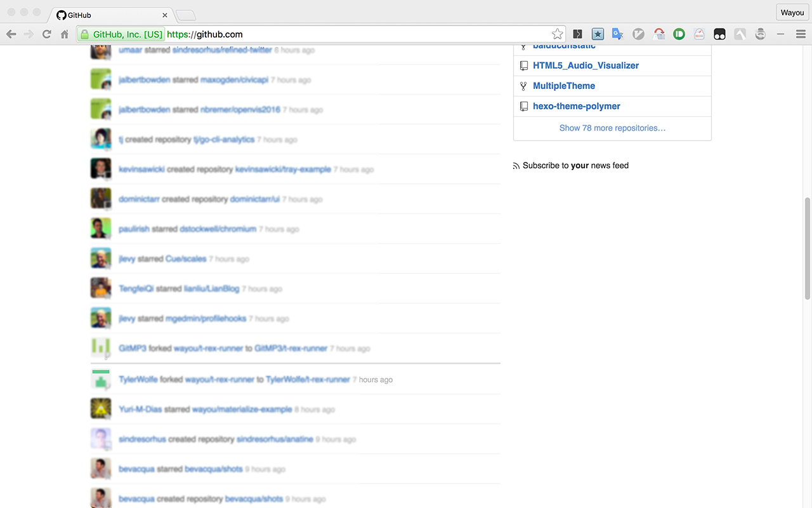Click TylerWolfe's avatar thumbnail
The image size is (812, 508).
(x=101, y=379)
